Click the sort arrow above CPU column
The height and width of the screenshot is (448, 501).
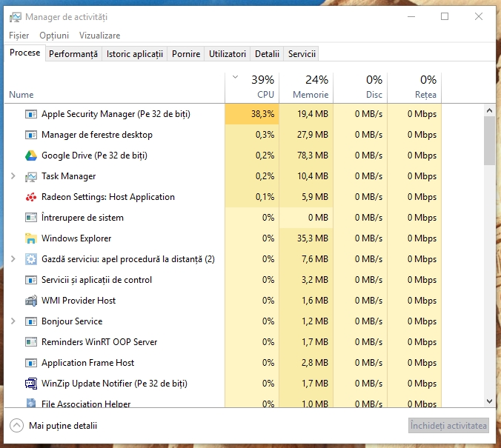tap(235, 77)
